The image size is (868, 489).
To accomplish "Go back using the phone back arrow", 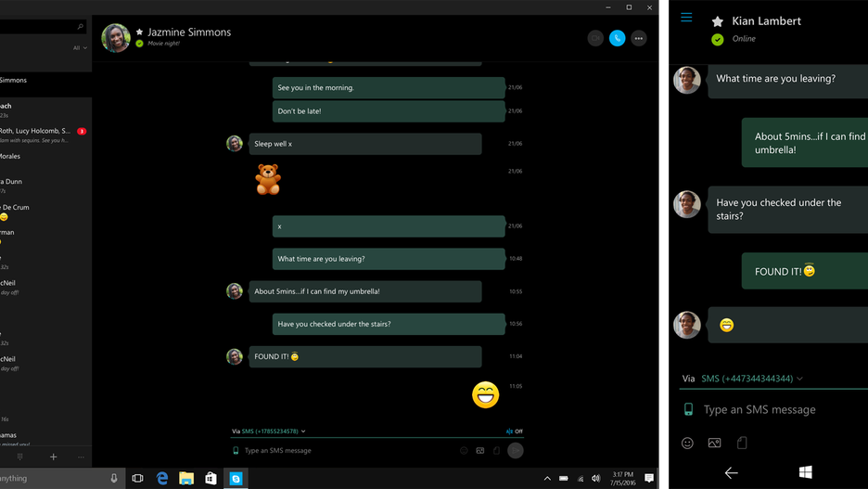I will coord(732,472).
